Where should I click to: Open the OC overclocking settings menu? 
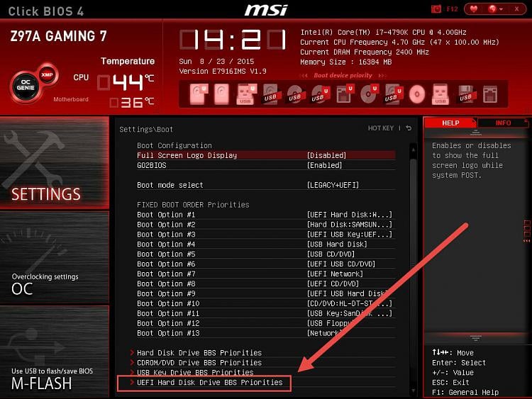[55, 258]
